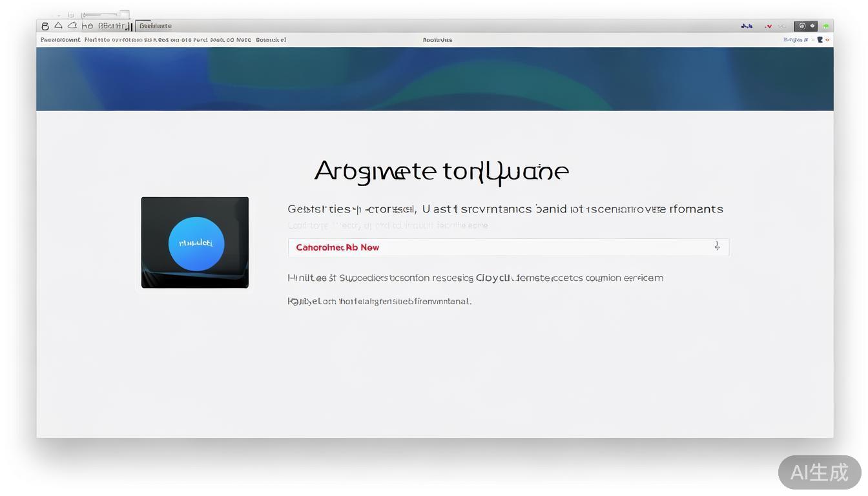Click the blue icon in the top-right toolbar
This screenshot has width=868, height=496.
coord(747,26)
